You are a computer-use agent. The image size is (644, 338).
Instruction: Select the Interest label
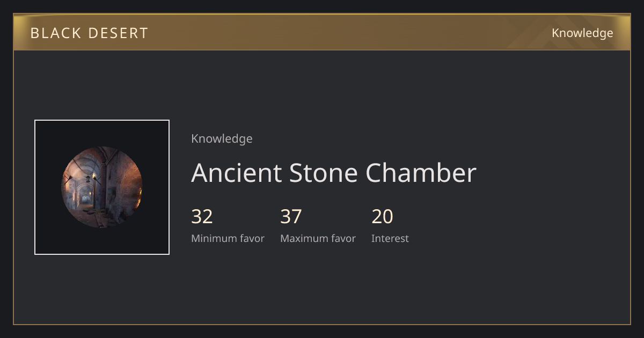390,238
